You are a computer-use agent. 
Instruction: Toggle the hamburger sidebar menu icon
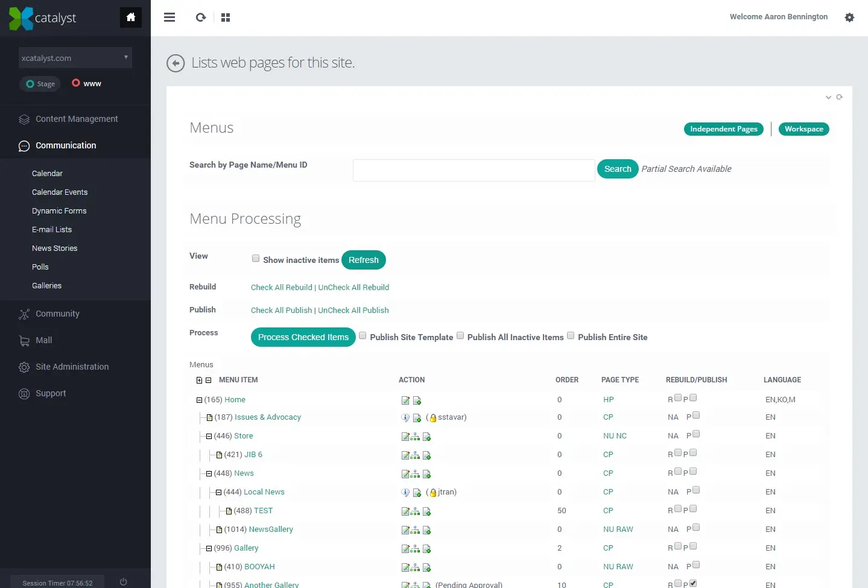click(169, 17)
